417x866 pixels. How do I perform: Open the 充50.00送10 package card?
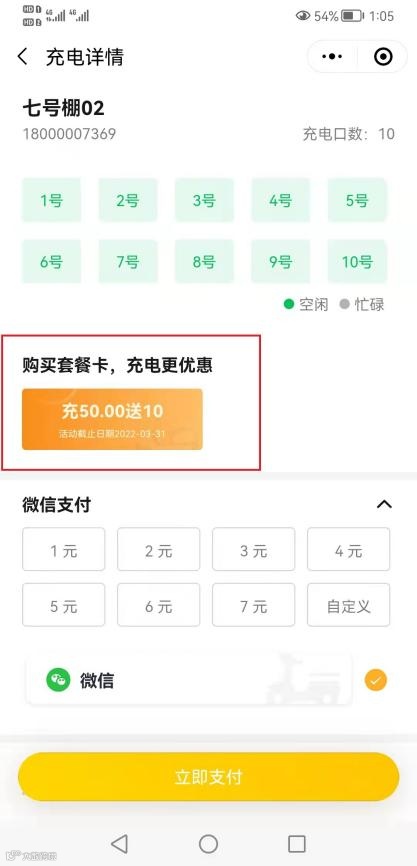(x=112, y=419)
